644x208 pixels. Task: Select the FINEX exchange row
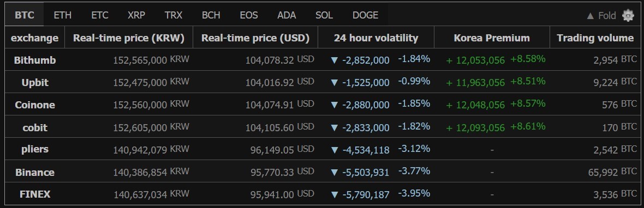[322, 194]
